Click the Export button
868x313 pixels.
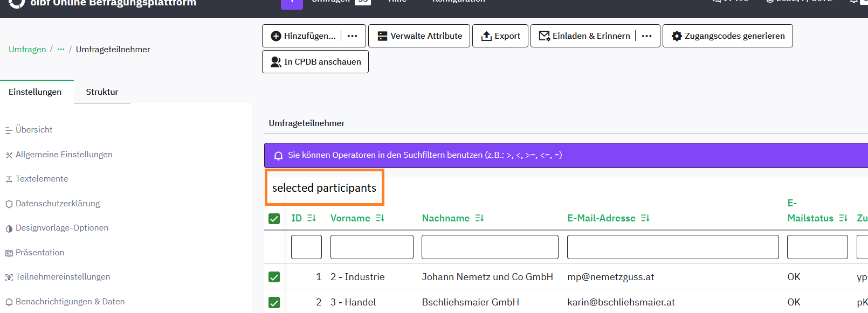(500, 36)
